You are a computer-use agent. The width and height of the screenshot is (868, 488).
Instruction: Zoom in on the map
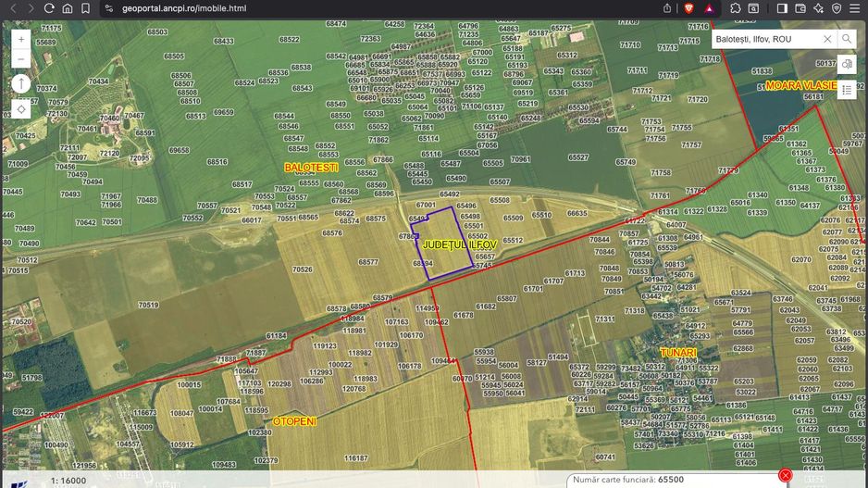[21, 39]
